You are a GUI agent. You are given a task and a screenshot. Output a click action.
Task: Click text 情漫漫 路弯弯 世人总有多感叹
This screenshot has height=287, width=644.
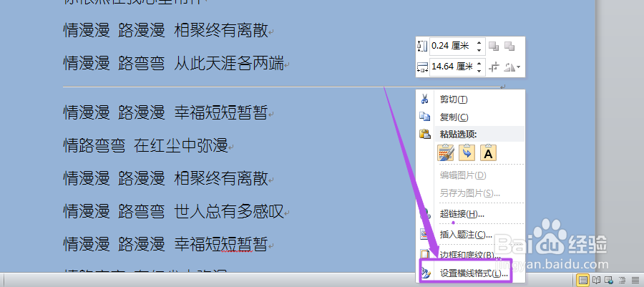tap(173, 212)
